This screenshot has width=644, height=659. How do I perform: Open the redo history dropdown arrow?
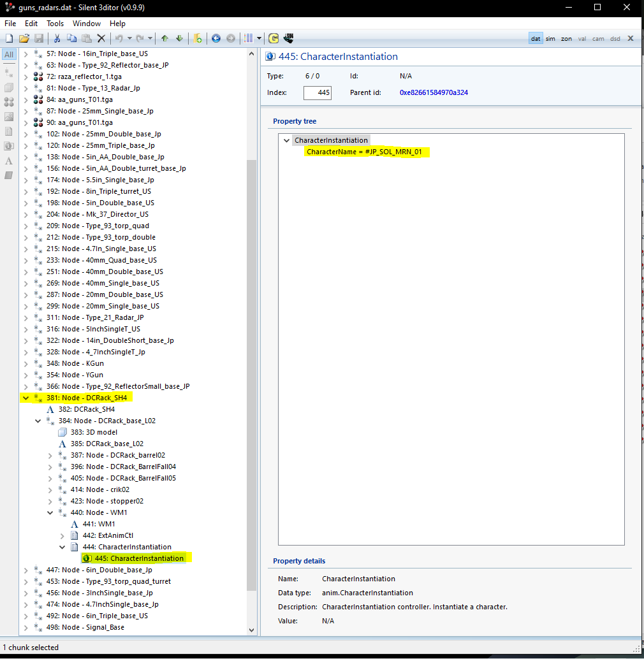(150, 39)
